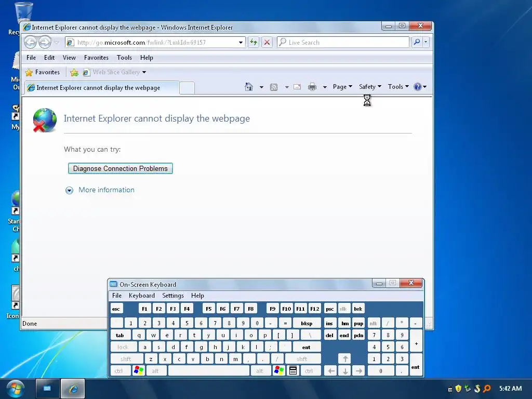This screenshot has width=532, height=399.
Task: Open the Windows Start orb
Action: pos(15,389)
